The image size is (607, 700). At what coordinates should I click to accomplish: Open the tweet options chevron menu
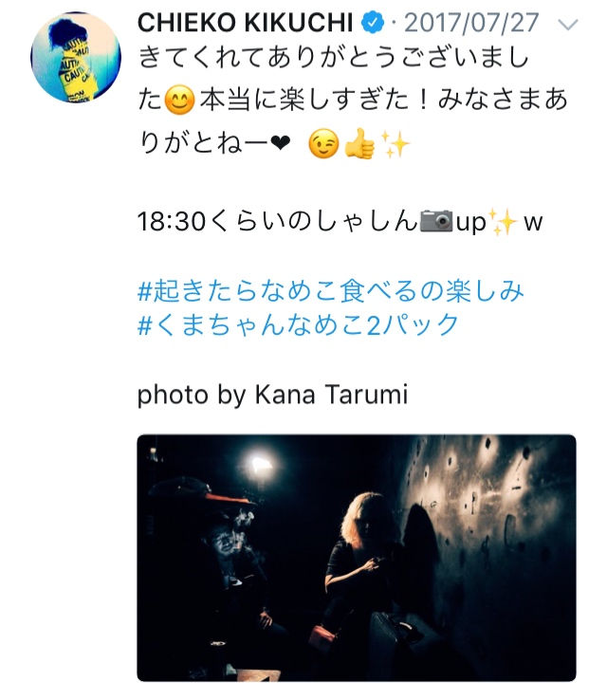pyautogui.click(x=568, y=24)
